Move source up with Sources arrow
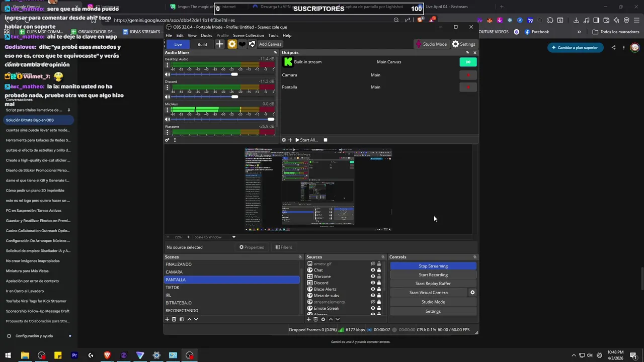 [331, 319]
